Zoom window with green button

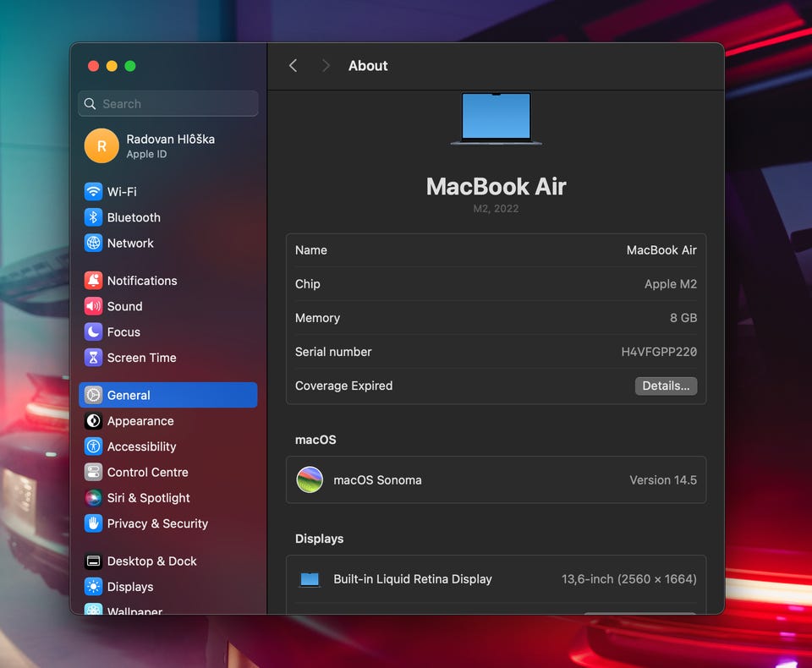click(x=130, y=66)
